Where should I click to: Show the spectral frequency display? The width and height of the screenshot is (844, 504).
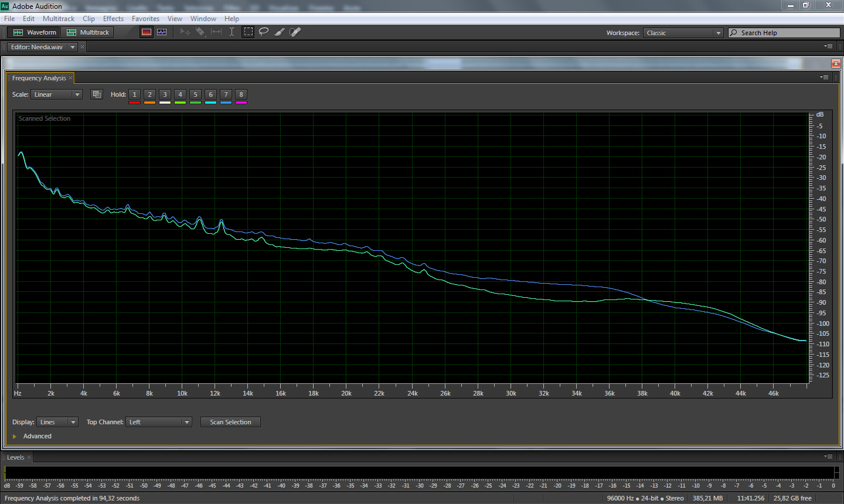coord(147,32)
